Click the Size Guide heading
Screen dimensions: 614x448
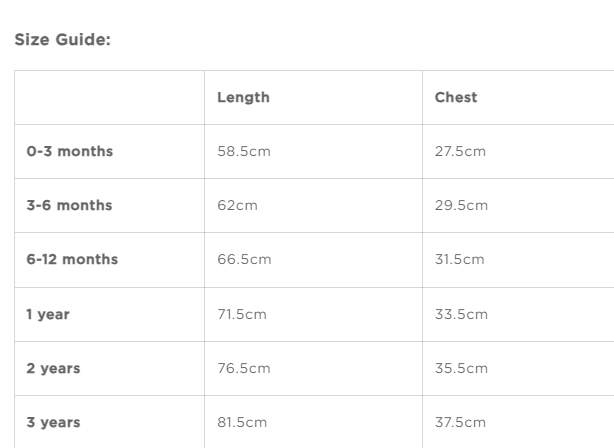point(62,41)
